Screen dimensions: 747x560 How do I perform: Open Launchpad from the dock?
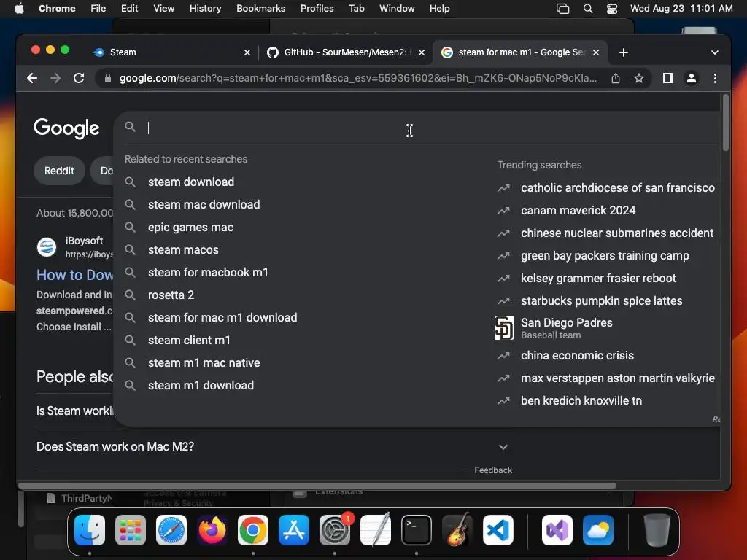pos(131,530)
